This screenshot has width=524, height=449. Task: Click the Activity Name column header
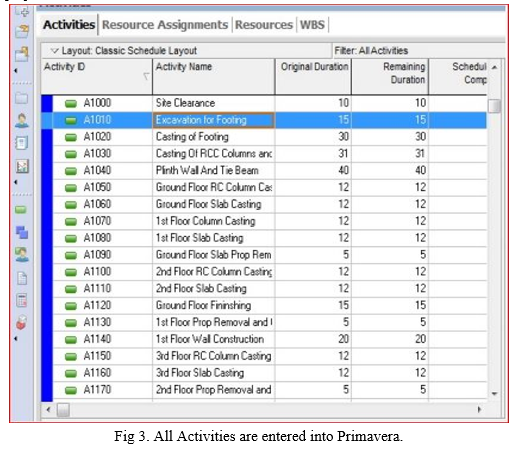click(x=214, y=77)
